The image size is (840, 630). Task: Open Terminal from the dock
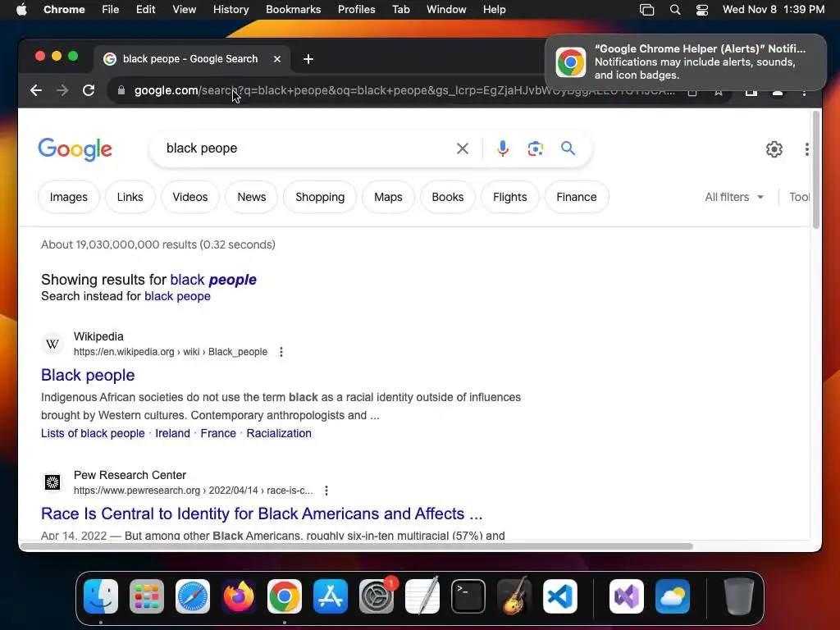coord(468,596)
